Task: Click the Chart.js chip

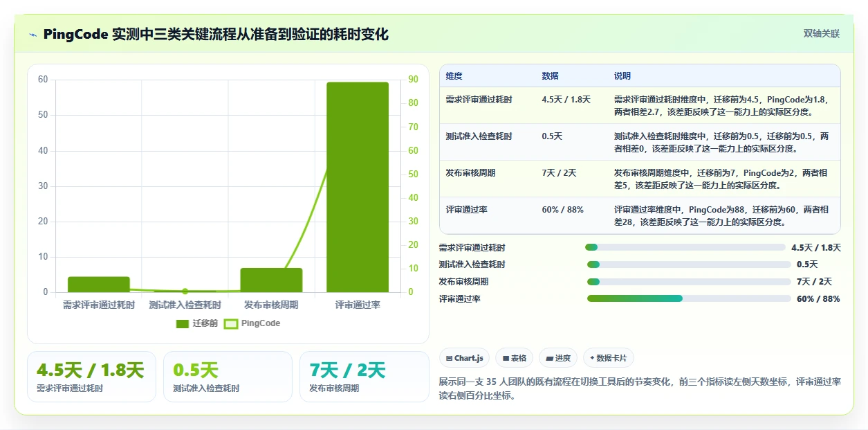Action: click(465, 358)
